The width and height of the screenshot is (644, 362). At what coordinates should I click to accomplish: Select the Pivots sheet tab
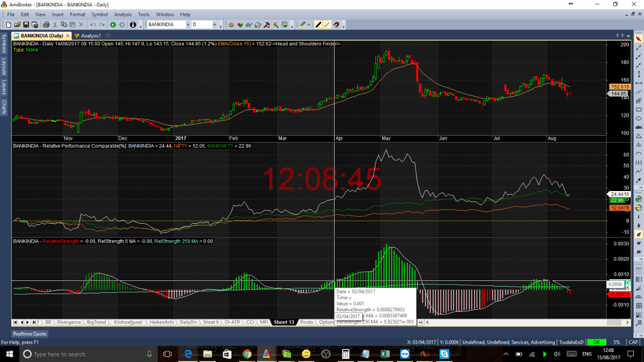tap(306, 322)
